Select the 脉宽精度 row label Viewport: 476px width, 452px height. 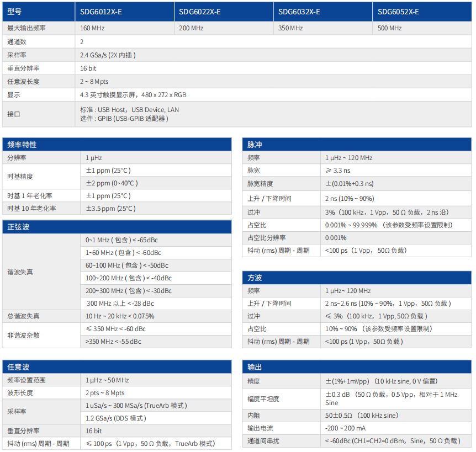pos(260,184)
